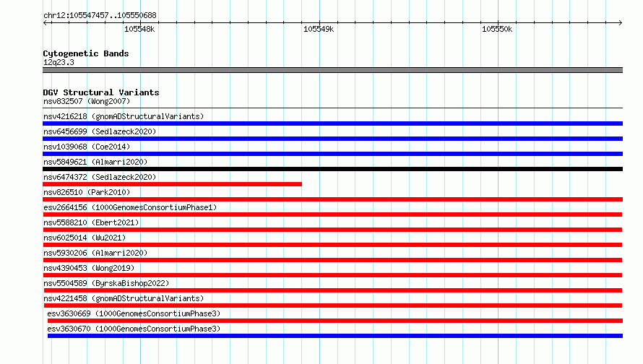Select the nsv6474372 (Sedlazeck2020) label
The image size is (643, 364).
coord(100,177)
